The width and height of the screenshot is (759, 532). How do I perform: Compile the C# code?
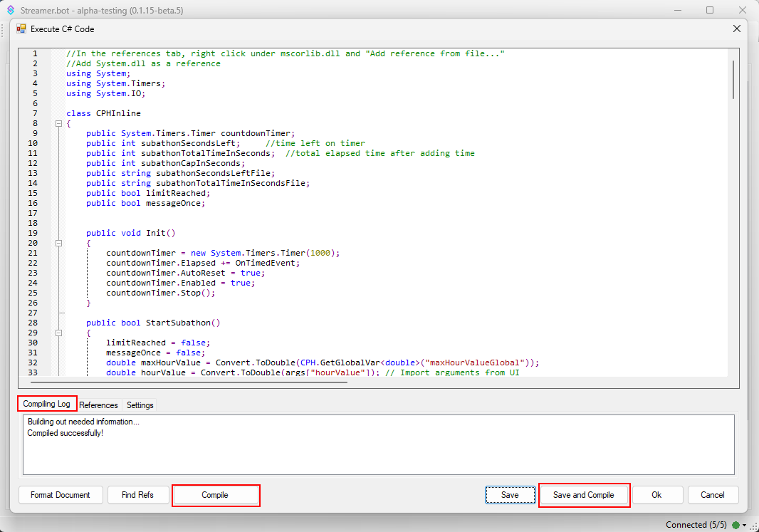(216, 495)
